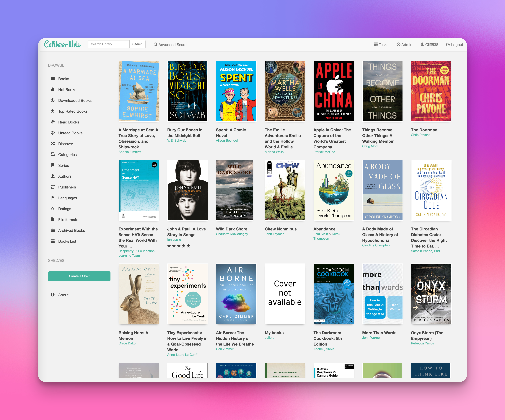Image resolution: width=505 pixels, height=420 pixels.
Task: Open author link V. E. Schwab
Action: pyautogui.click(x=177, y=141)
